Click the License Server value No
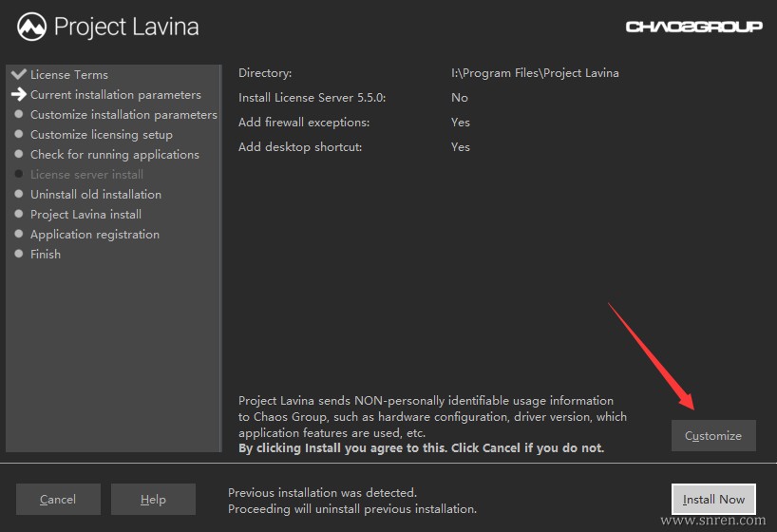777x532 pixels. pos(460,98)
